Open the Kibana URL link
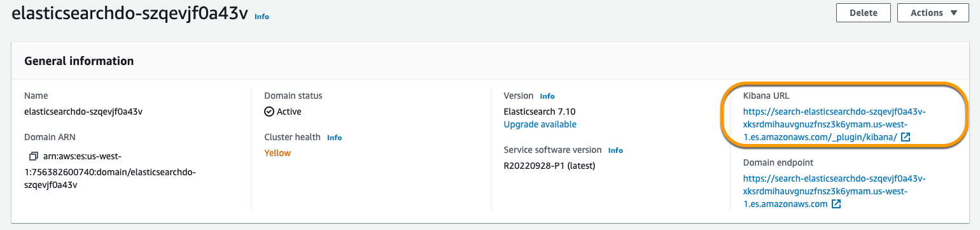Screen dimensions: 980x230 (834, 124)
